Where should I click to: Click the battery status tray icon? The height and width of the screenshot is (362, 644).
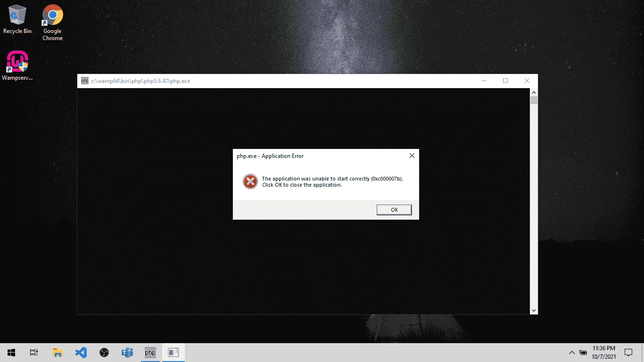(583, 353)
